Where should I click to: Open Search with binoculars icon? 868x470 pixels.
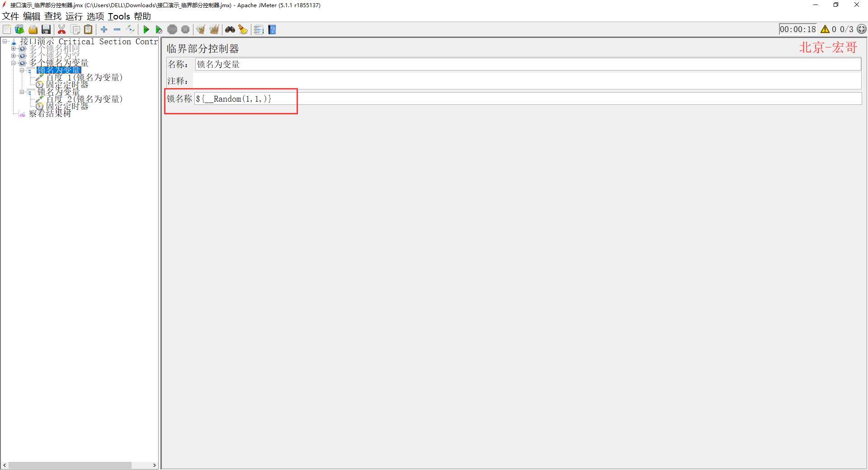tap(230, 29)
